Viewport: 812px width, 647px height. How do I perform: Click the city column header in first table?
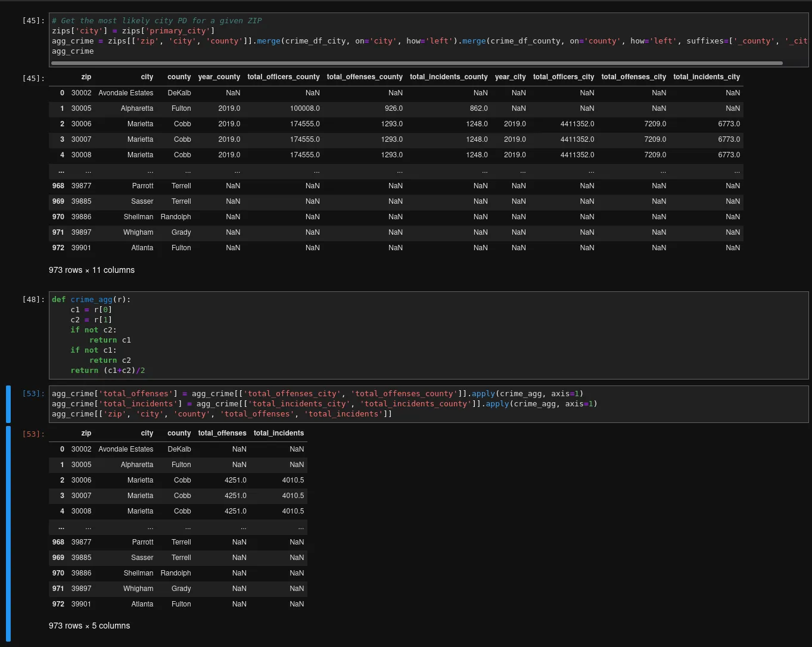[x=147, y=77]
